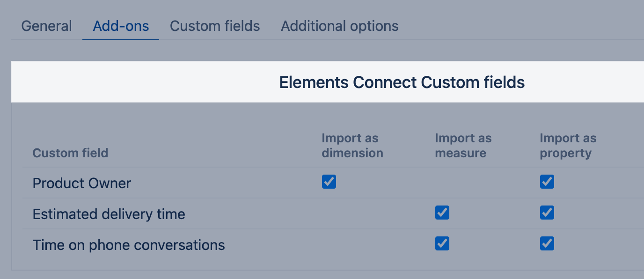The height and width of the screenshot is (279, 644).
Task: Toggle Time on phone conversations property checkbox
Action: point(547,243)
